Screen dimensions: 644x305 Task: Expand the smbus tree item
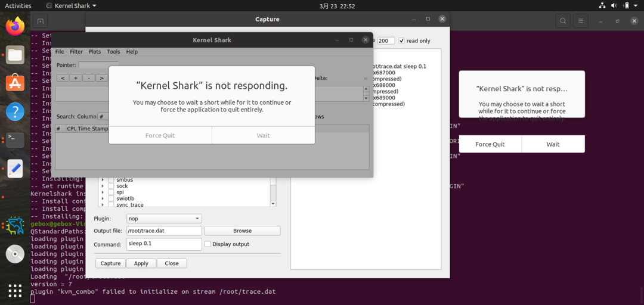tap(103, 180)
